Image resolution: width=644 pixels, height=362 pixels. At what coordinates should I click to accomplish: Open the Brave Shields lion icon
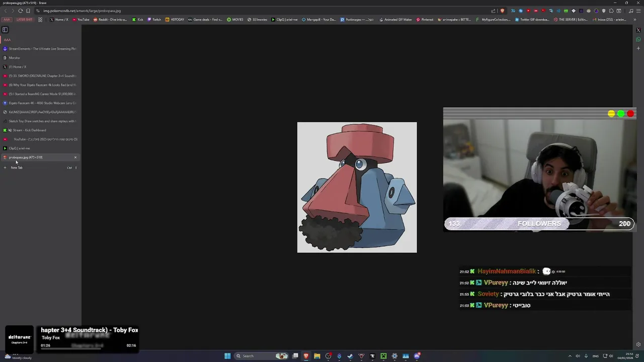pos(502,11)
